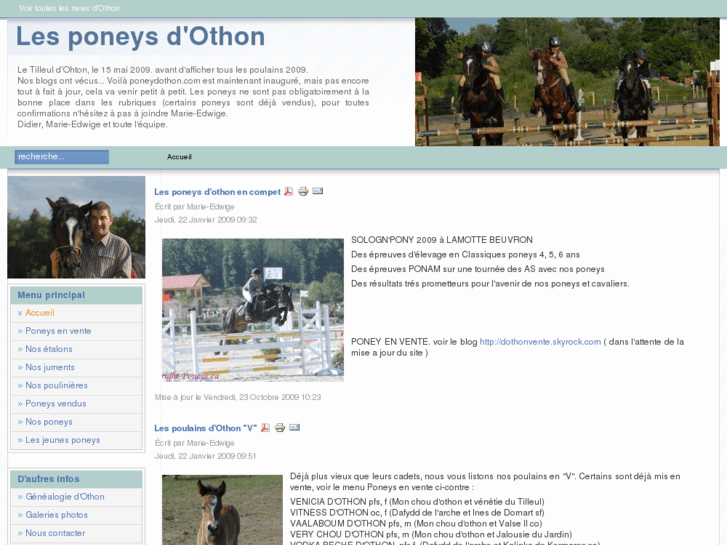
Task: Click 'SOLOGN'PONY 2009 à LAMOTTE BEUVRON' text
Action: pos(442,240)
